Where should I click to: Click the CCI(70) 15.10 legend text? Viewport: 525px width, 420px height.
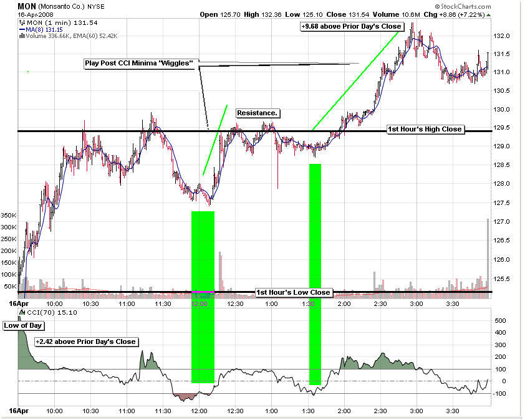point(52,313)
